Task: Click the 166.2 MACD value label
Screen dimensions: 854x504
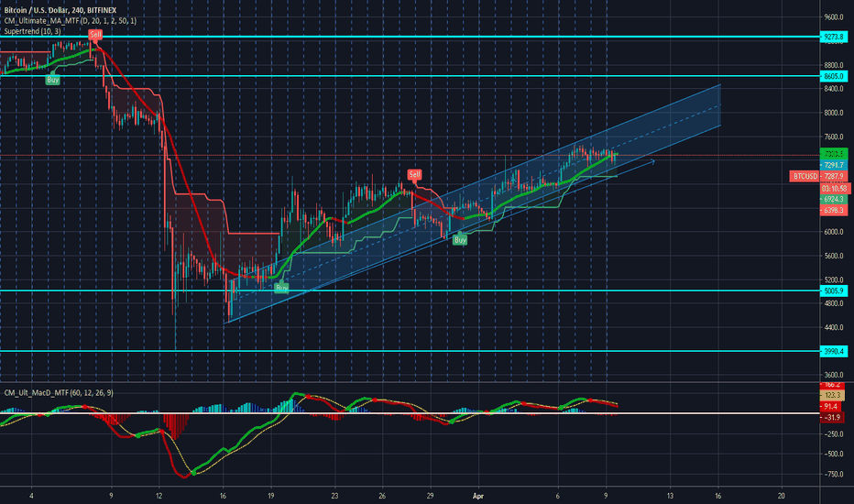Action: click(832, 385)
